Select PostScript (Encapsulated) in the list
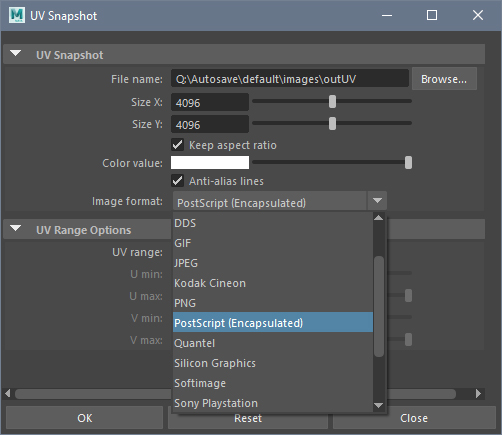 click(273, 322)
